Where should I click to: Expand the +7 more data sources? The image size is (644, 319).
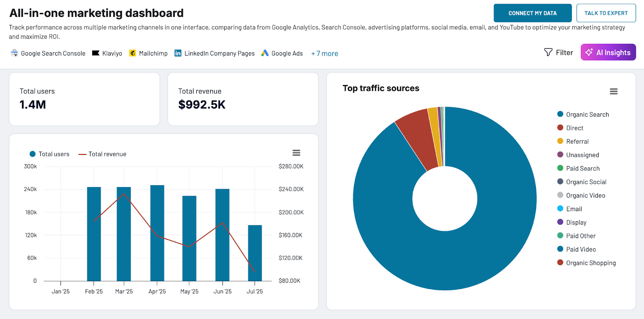click(324, 54)
